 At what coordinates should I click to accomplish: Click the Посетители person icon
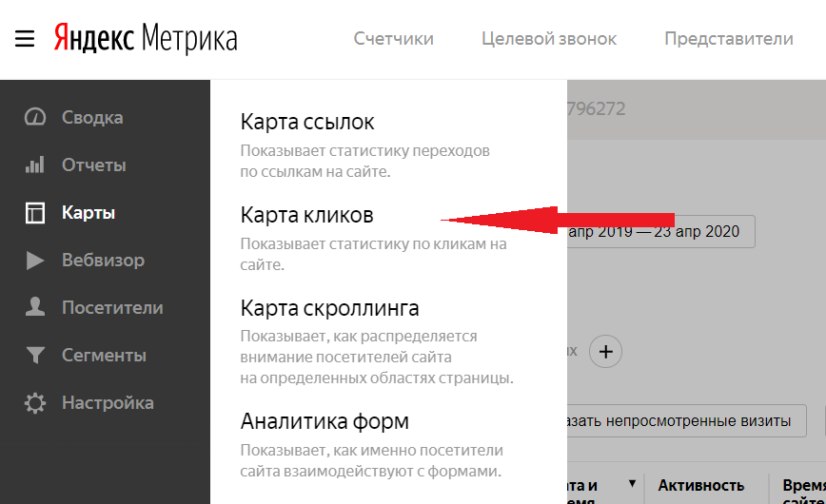click(x=35, y=307)
